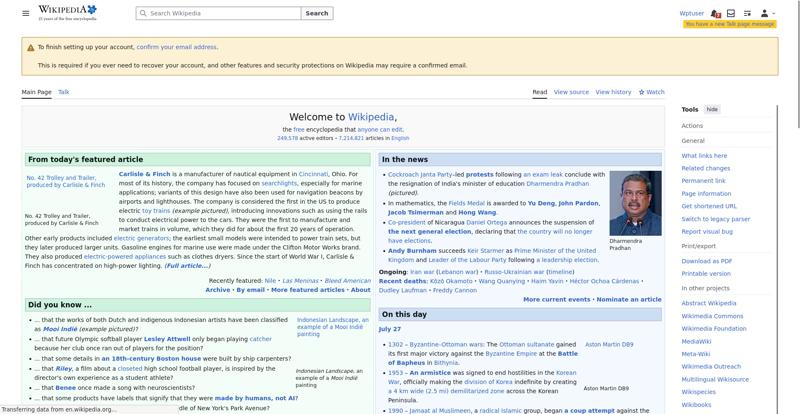Open alerts bell notifications

click(x=715, y=13)
